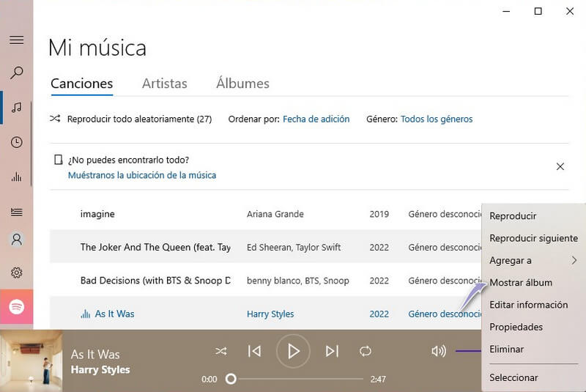The width and height of the screenshot is (586, 392).
Task: Select The Joker And The Queen song
Action: point(155,247)
